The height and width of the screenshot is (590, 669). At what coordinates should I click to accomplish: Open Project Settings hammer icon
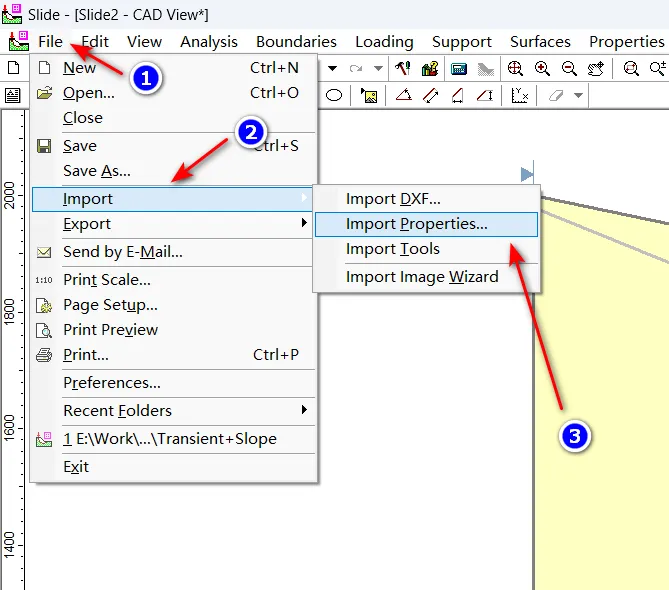coord(403,69)
